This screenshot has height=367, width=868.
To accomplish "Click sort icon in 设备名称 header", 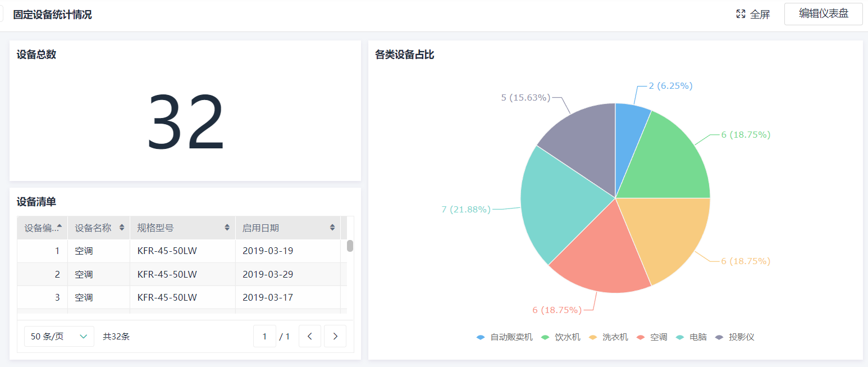I will pyautogui.click(x=122, y=228).
